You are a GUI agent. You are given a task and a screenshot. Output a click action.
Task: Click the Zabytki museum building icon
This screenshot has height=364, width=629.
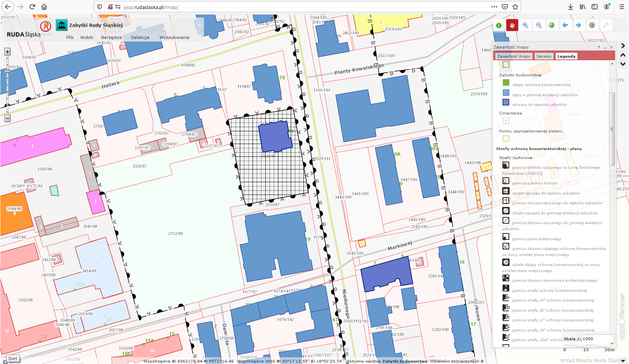point(62,25)
